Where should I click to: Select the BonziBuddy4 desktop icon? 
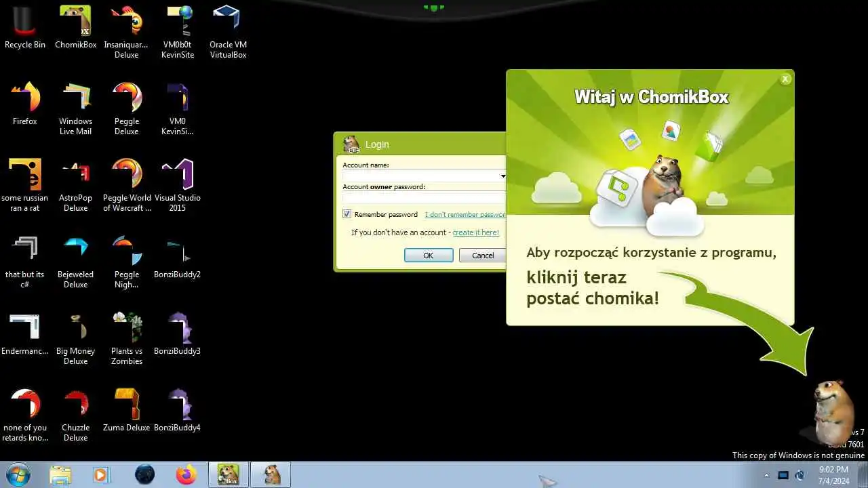coord(178,411)
